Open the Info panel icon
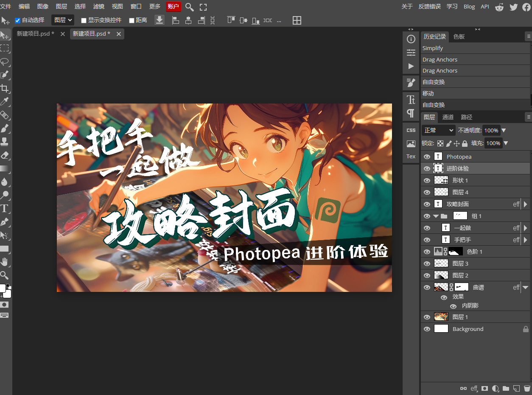 tap(411, 39)
